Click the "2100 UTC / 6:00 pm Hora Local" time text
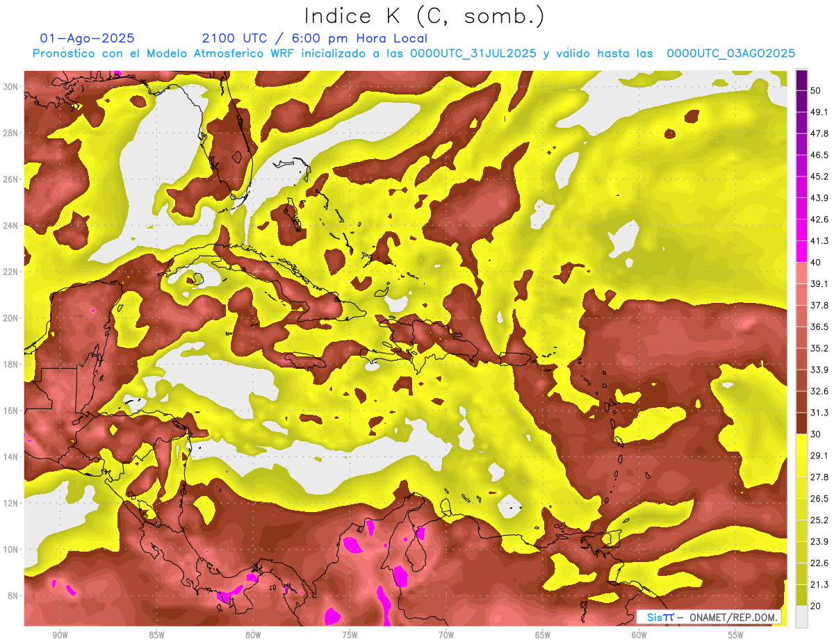This screenshot has width=834, height=644. 315,38
